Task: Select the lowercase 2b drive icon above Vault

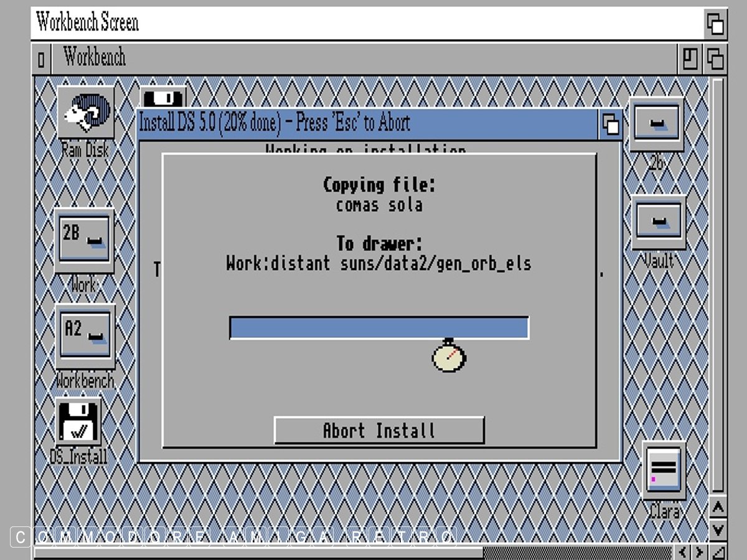Action: (656, 124)
